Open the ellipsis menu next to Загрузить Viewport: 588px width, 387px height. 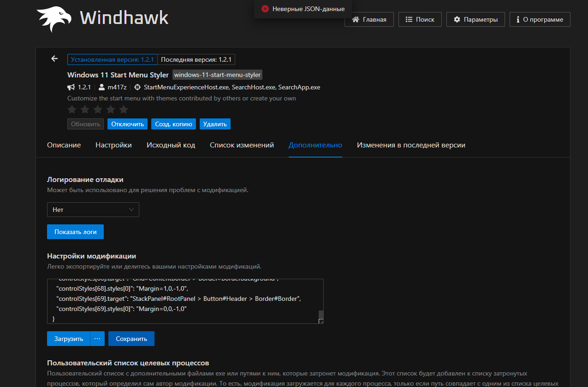point(97,339)
